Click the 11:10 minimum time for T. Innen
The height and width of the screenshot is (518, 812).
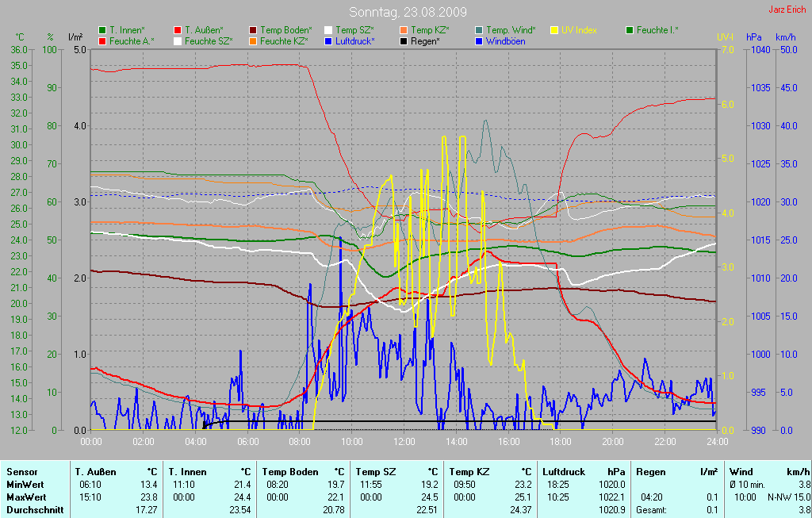pyautogui.click(x=184, y=485)
